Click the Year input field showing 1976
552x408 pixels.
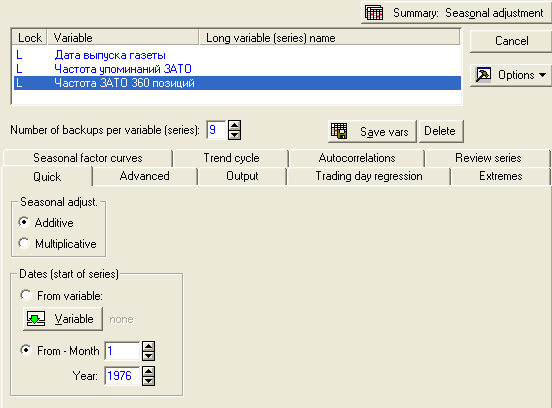(122, 376)
